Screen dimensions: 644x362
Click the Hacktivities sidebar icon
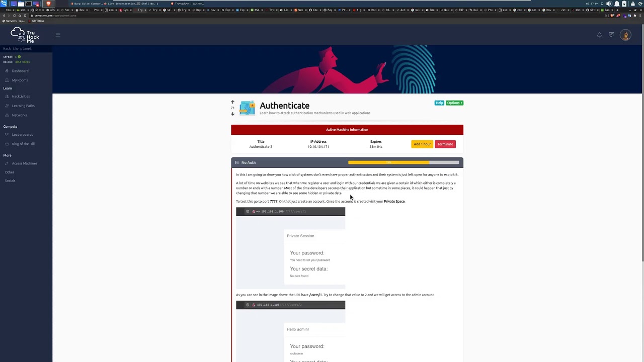point(7,97)
